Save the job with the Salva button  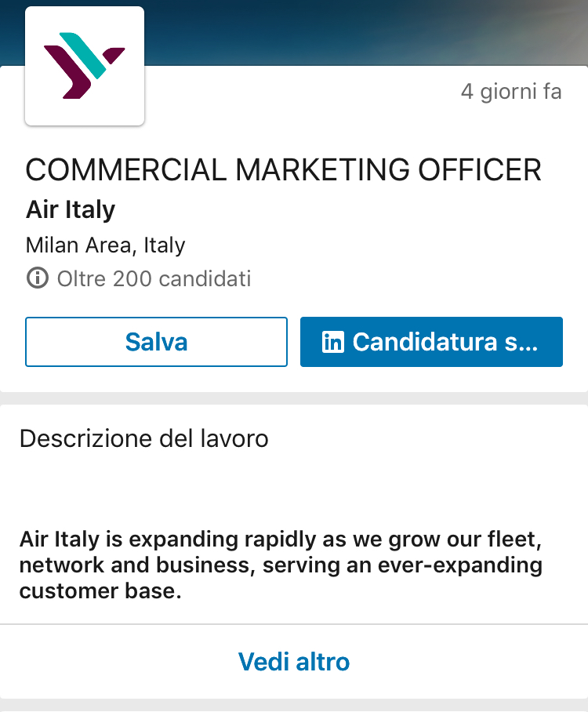pyautogui.click(x=156, y=342)
